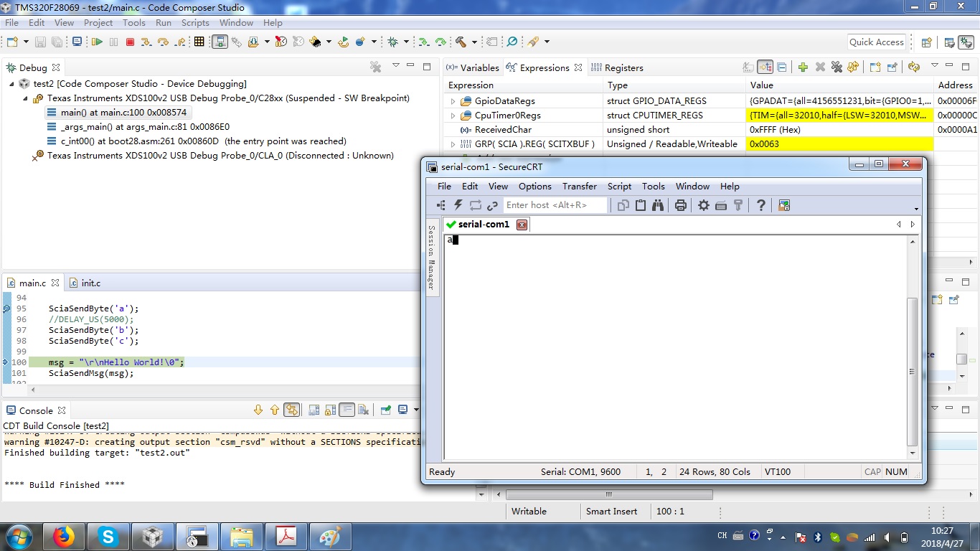The height and width of the screenshot is (551, 980).
Task: Click the SecureCRT Print icon
Action: coord(681,205)
